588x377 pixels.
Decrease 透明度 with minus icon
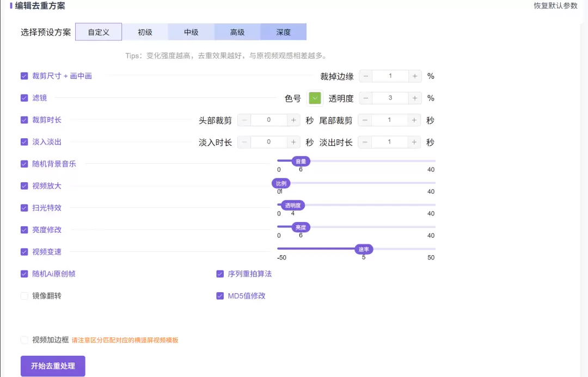tap(366, 98)
